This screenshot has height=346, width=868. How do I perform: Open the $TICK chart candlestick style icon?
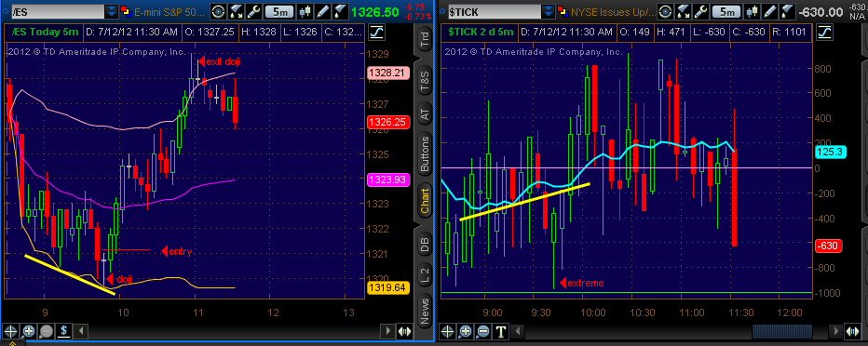point(752,10)
